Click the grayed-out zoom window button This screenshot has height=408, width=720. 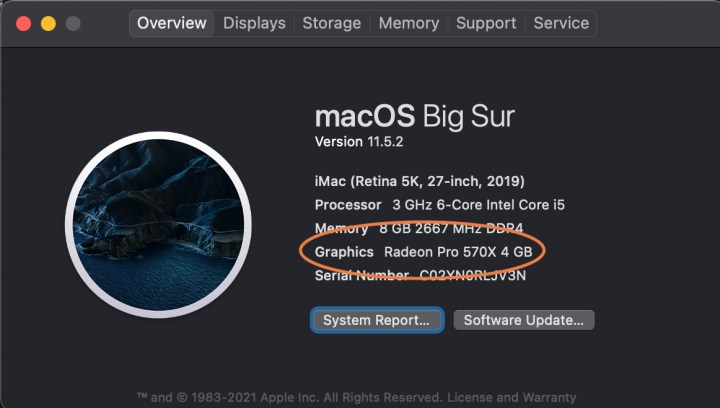72,23
